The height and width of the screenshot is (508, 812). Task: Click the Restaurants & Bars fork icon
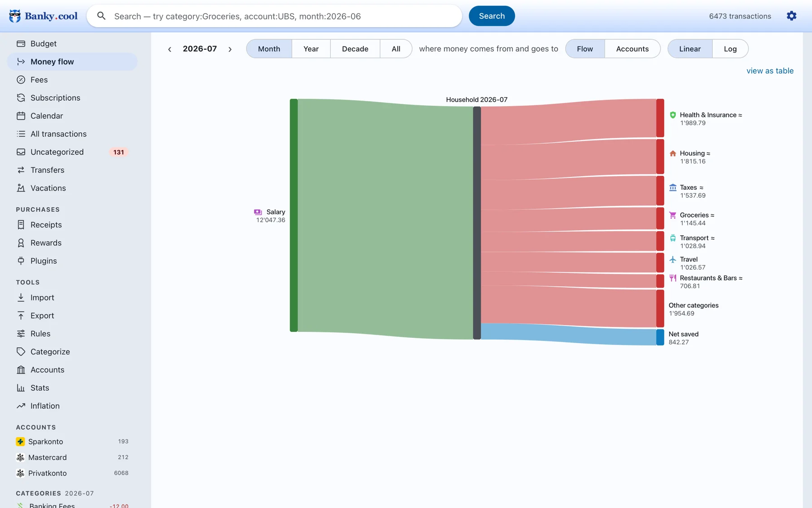coord(673,278)
